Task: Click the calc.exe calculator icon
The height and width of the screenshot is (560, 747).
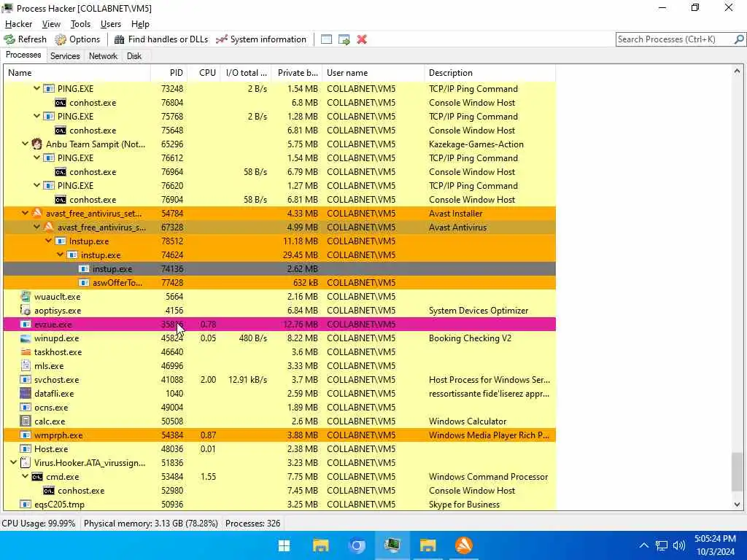Action: pos(26,421)
